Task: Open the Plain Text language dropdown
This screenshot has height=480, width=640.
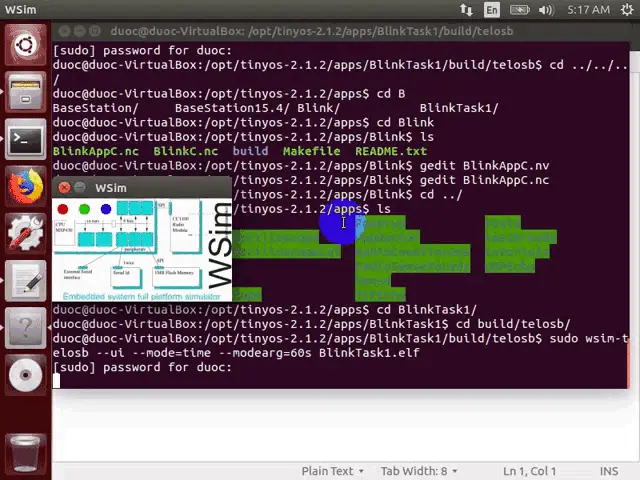Action: point(332,471)
